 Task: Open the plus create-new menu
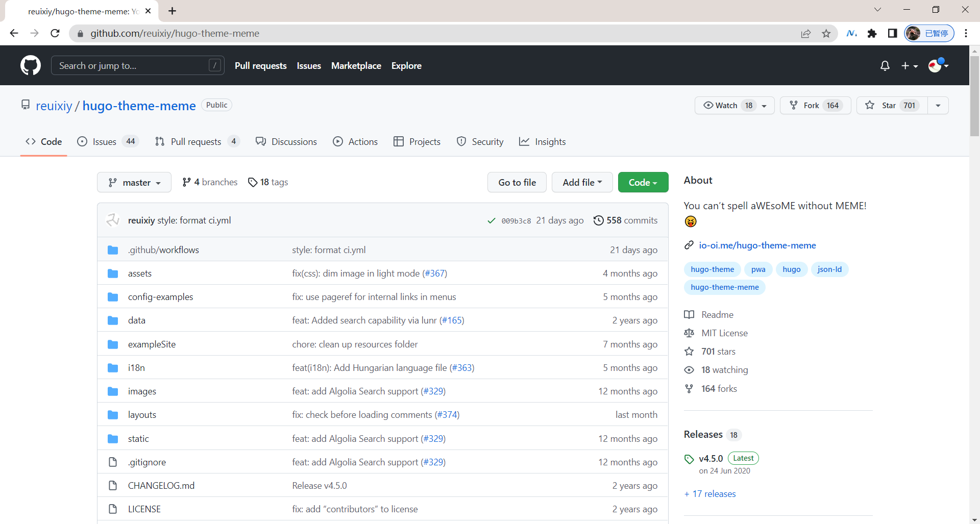pyautogui.click(x=910, y=66)
